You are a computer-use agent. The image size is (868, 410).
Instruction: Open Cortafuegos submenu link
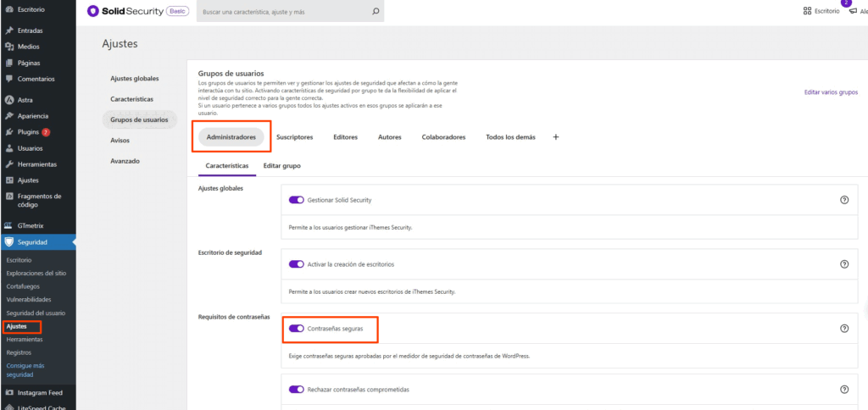(23, 286)
